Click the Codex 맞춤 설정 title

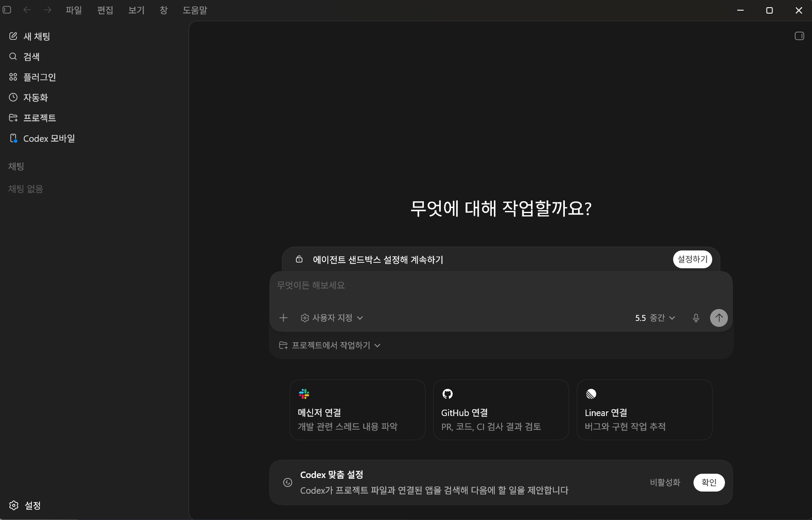click(x=332, y=475)
